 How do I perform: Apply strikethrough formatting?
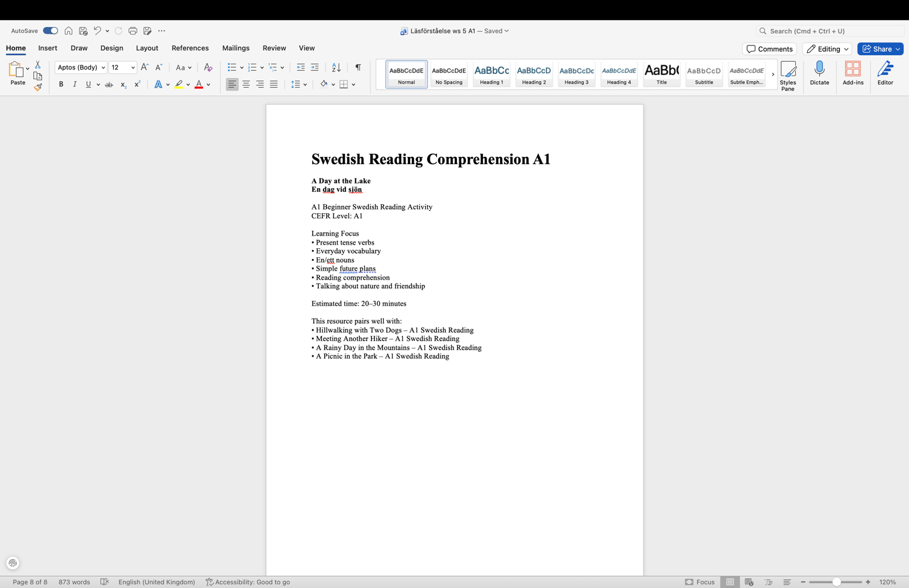tap(109, 85)
